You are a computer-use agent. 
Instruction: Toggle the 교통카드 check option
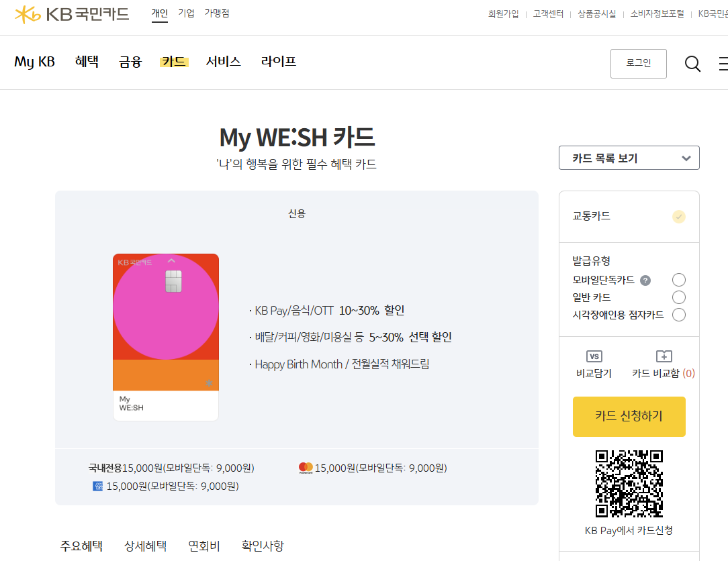tap(679, 217)
